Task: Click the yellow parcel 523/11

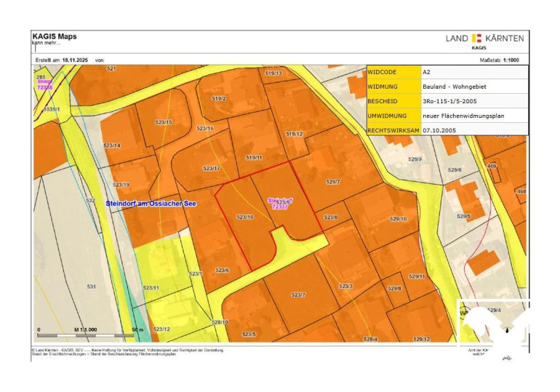Action: click(x=151, y=288)
